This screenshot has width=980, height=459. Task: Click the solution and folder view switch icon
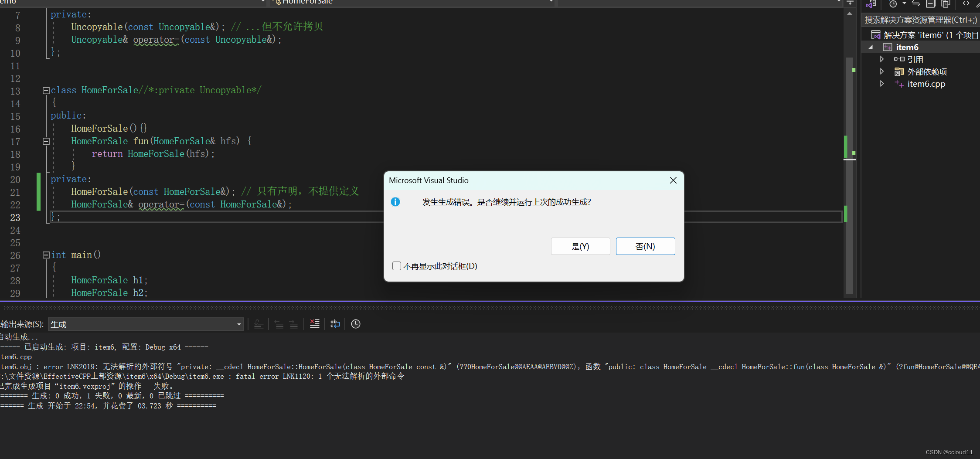[871, 4]
